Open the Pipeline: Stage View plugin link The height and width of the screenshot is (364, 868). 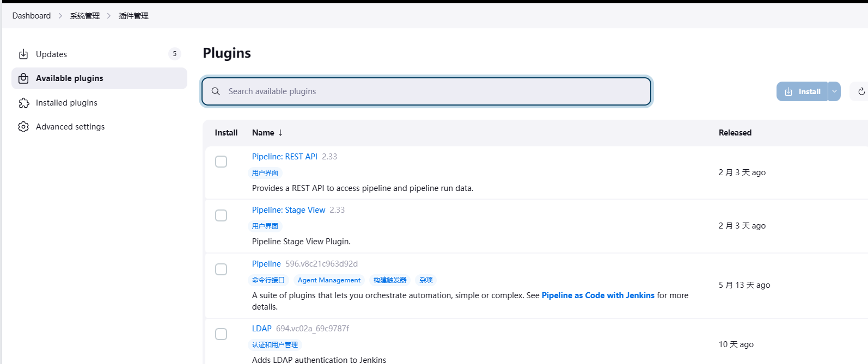click(289, 210)
